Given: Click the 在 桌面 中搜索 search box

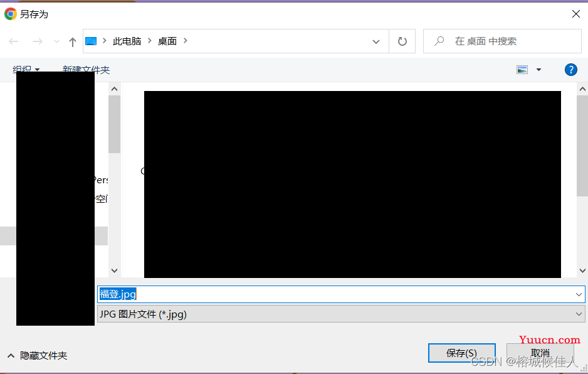Looking at the screenshot, I should coord(502,41).
